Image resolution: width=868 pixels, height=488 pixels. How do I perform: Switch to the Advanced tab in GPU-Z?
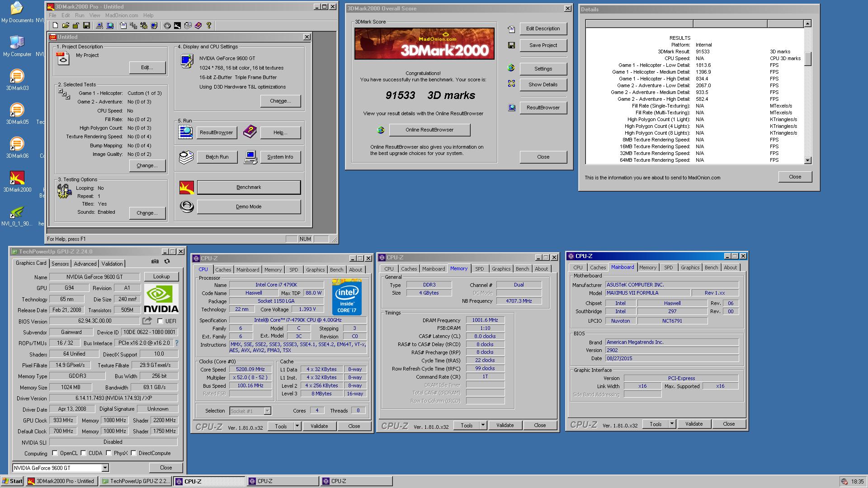85,264
